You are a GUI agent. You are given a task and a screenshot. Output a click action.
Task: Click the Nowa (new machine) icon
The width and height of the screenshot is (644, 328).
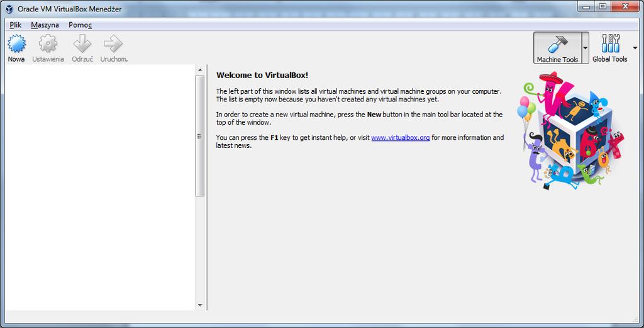point(16,43)
